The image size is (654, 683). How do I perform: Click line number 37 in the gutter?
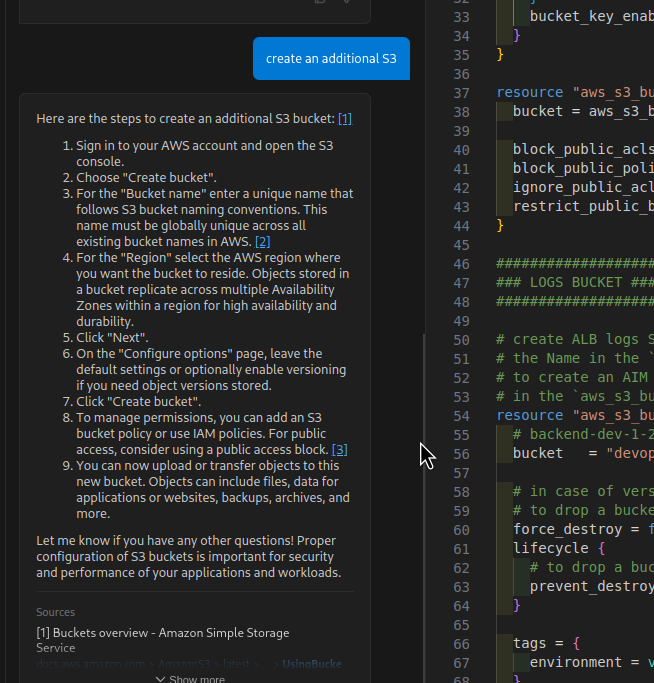coord(461,93)
